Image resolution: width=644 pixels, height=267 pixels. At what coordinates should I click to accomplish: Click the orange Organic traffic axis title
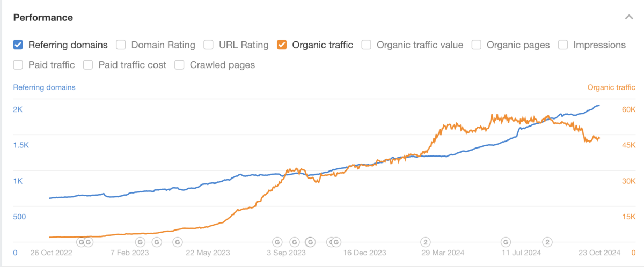pos(611,87)
